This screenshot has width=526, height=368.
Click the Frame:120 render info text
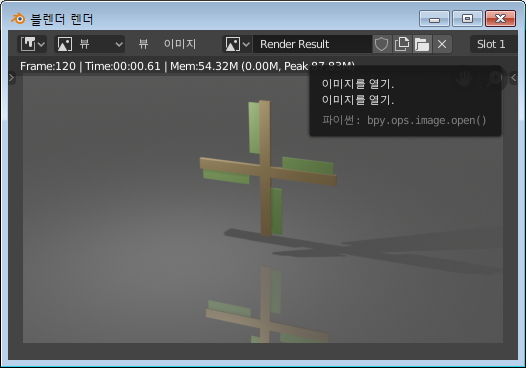tap(48, 66)
